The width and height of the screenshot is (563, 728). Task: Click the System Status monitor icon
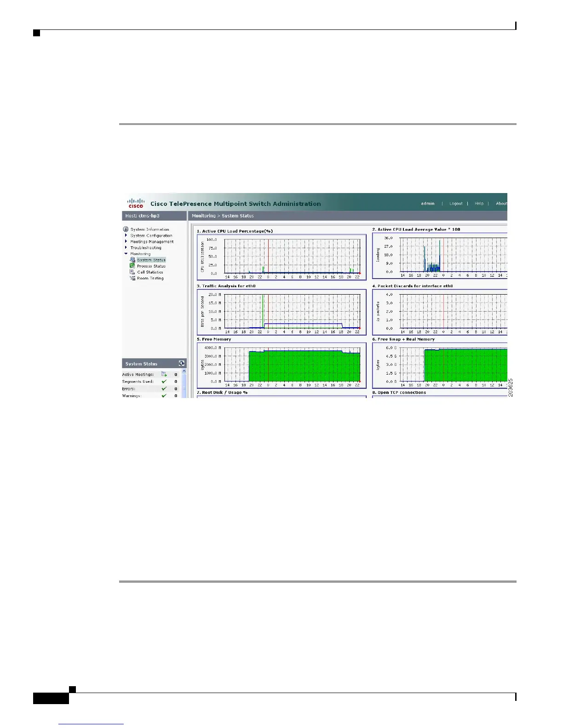[132, 260]
